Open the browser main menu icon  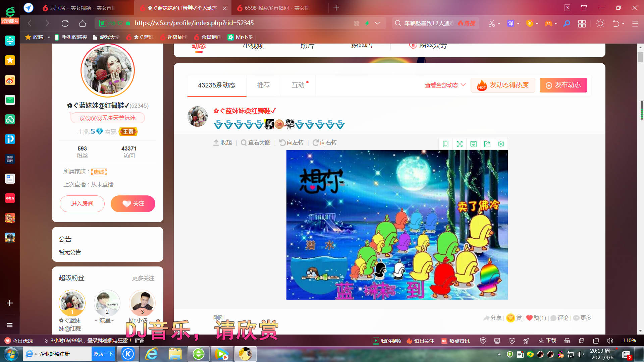pos(635,23)
